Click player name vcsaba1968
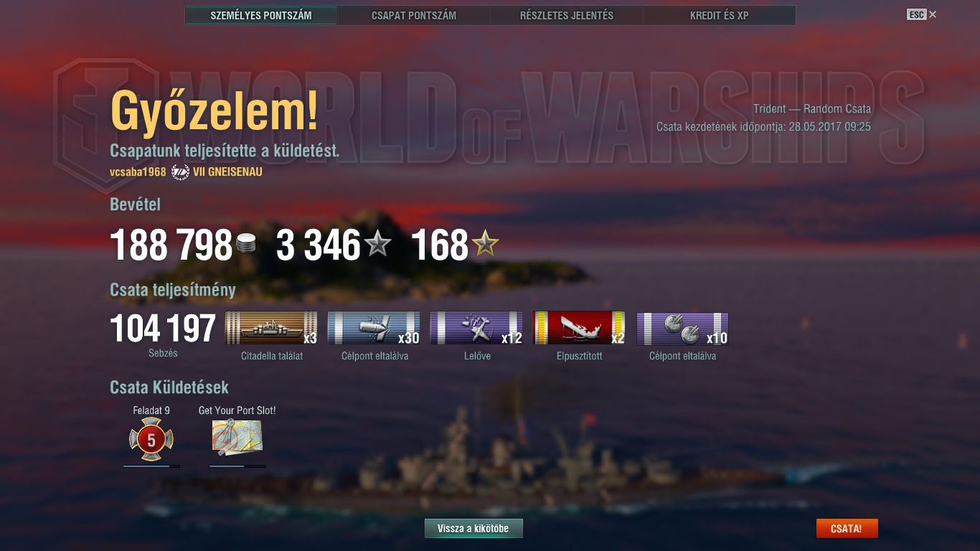The width and height of the screenshot is (980, 551). tap(138, 172)
